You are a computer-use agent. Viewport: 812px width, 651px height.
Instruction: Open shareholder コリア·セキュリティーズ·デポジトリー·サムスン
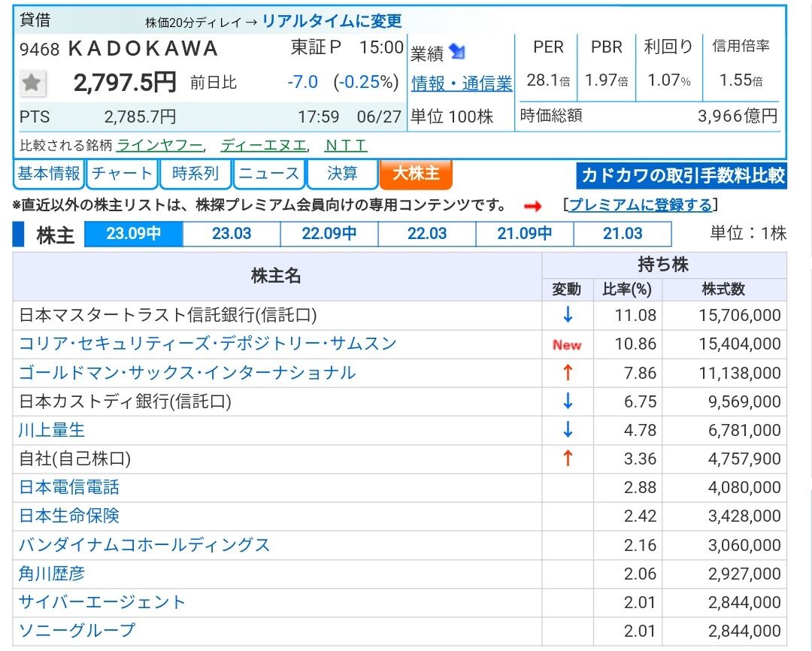point(208,344)
